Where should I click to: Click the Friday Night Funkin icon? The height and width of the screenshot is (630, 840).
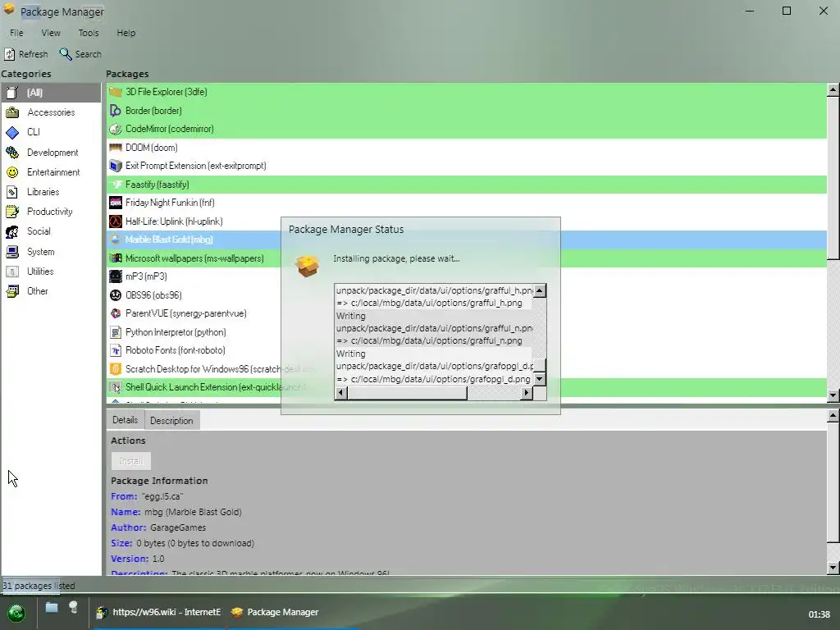point(116,203)
